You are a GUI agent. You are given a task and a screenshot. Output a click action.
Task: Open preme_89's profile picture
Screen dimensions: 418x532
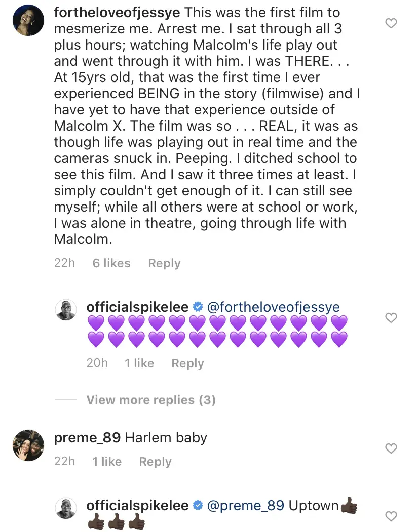pyautogui.click(x=26, y=445)
